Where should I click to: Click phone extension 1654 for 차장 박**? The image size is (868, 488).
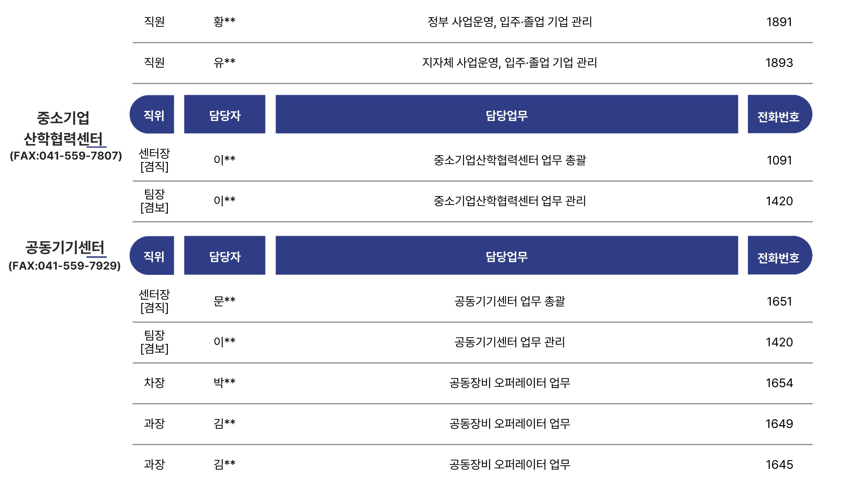pos(779,383)
